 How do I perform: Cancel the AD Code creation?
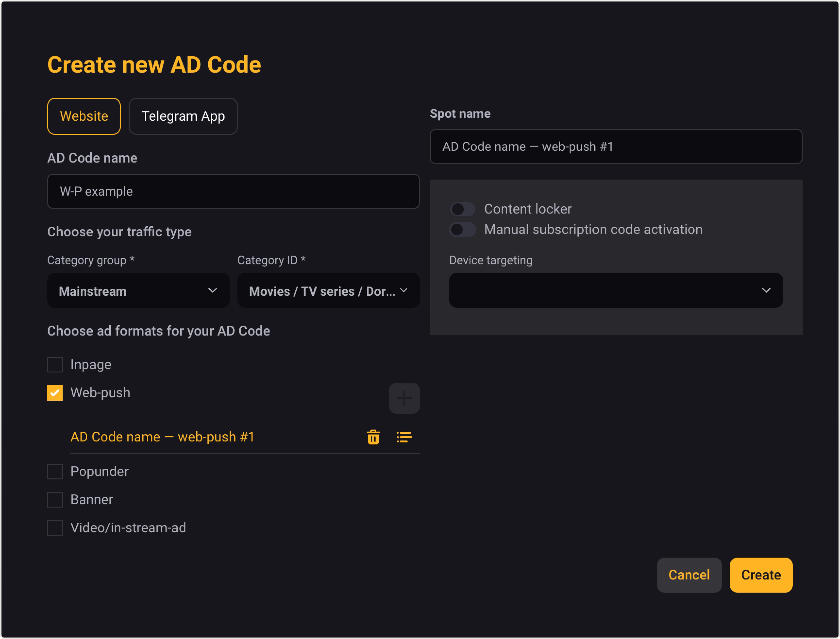pos(689,575)
